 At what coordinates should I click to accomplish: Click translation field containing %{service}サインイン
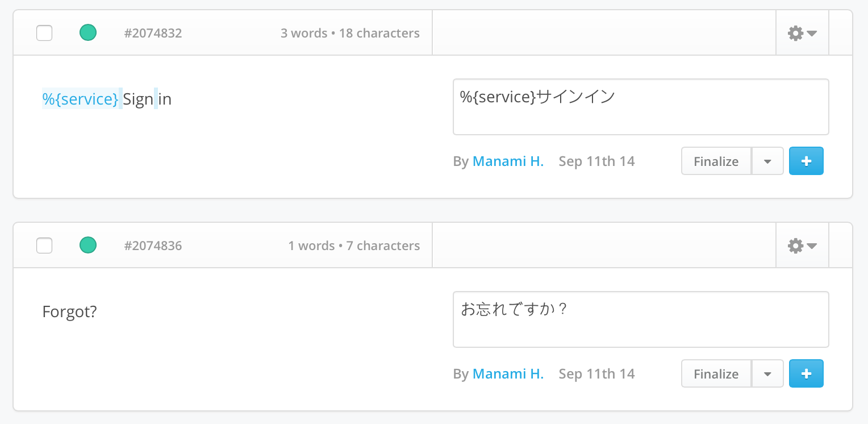pos(641,107)
